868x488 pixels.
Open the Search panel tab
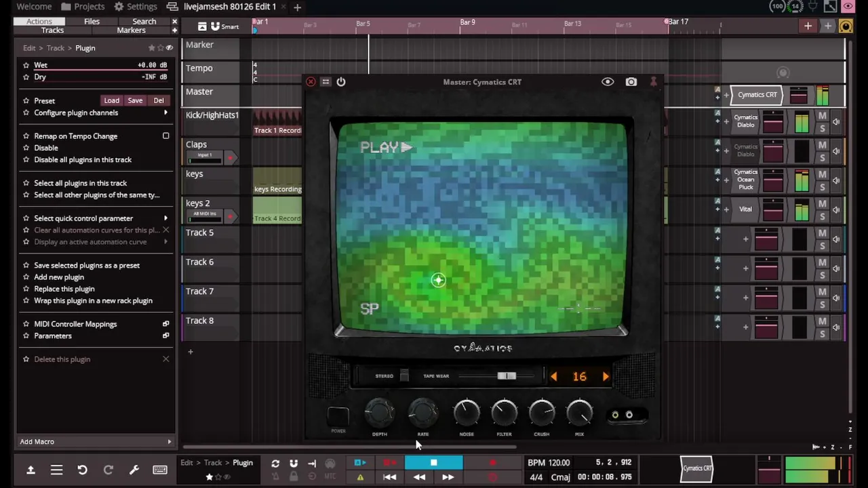pos(144,22)
